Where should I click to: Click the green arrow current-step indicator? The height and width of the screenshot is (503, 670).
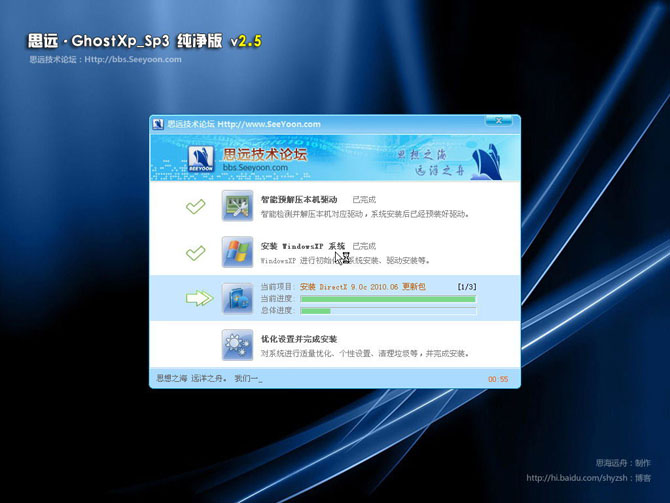pos(199,298)
